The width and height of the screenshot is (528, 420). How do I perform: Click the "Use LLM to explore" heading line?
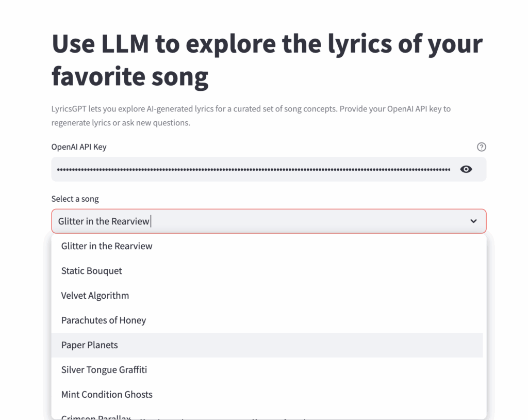[x=267, y=44]
